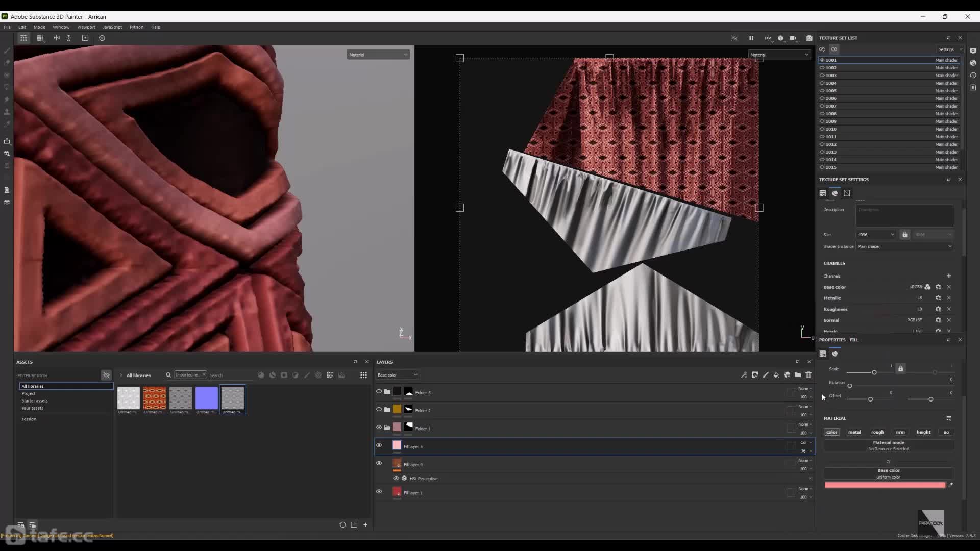Open the Mode menu
The height and width of the screenshot is (551, 980).
39,27
